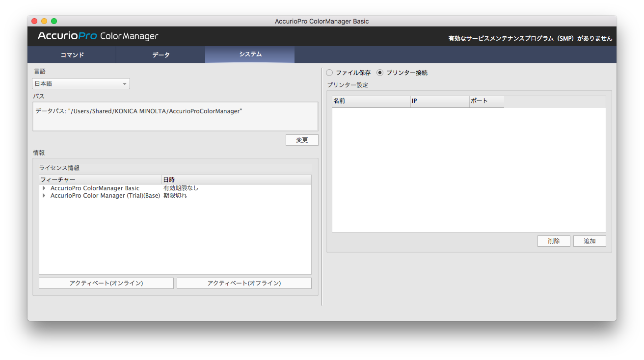Click the 削除 button

click(554, 241)
